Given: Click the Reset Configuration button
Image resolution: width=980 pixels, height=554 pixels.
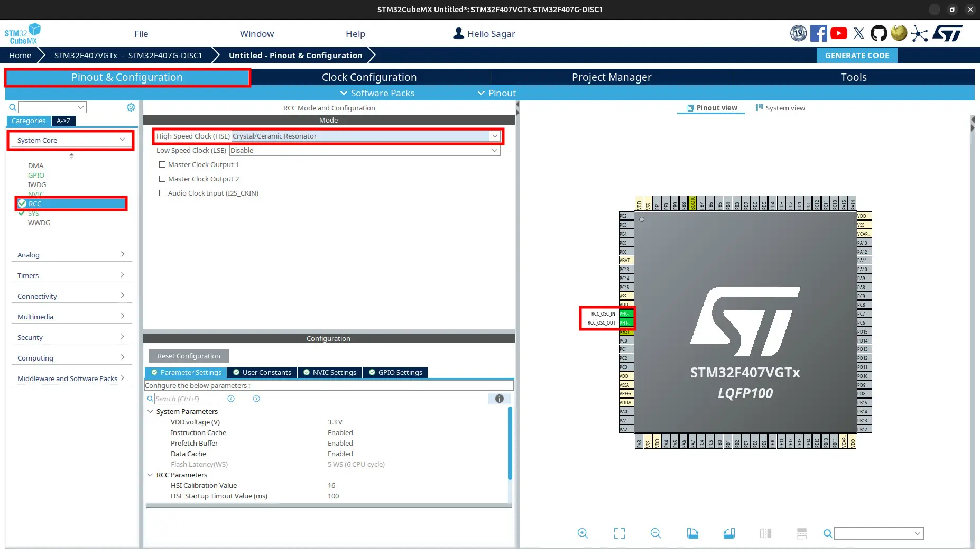Looking at the screenshot, I should (189, 356).
